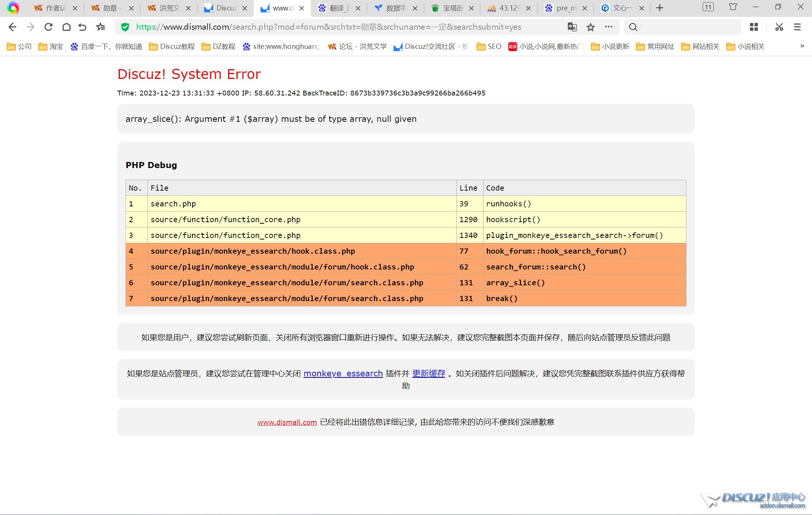Open the browser home page
812x515 pixels.
[x=67, y=27]
